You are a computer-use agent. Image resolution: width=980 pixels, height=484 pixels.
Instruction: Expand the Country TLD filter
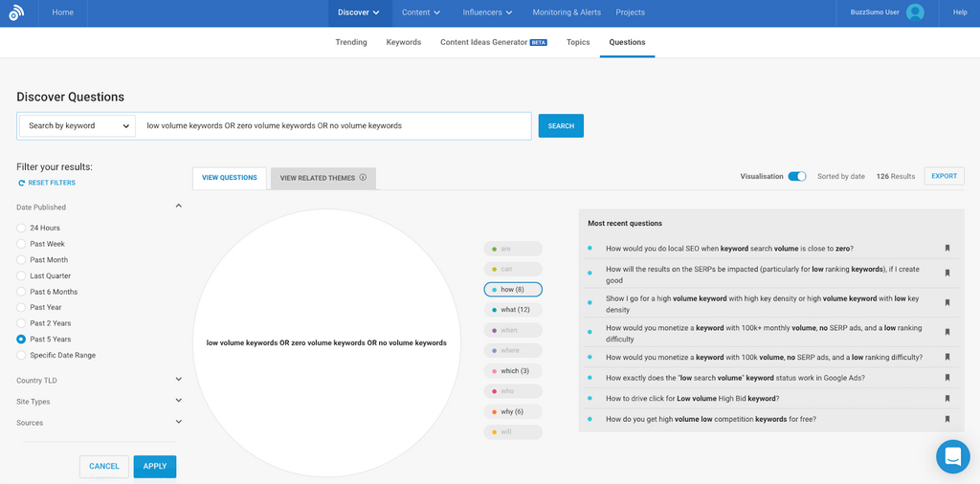pos(178,380)
